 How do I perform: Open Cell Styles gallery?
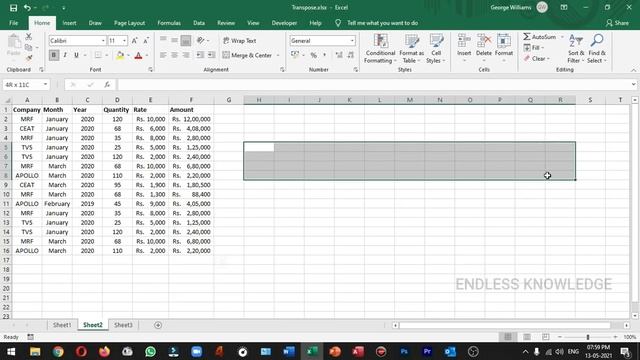[x=436, y=49]
